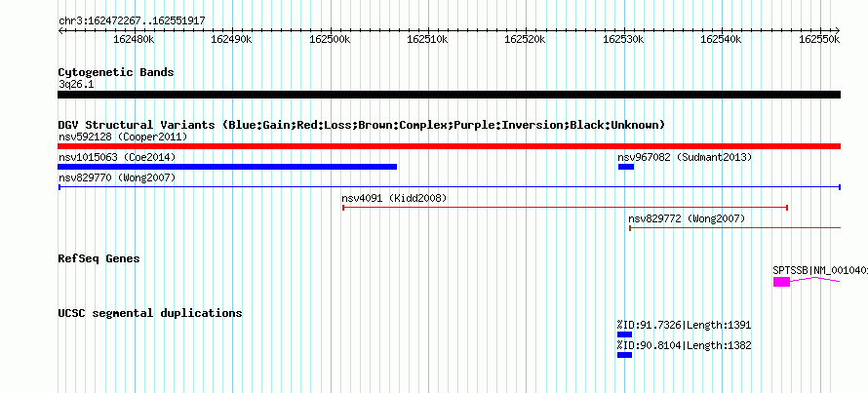Select the blue bar under %ID:91.7326
Viewport: 868px width, 393px height.
[624, 334]
